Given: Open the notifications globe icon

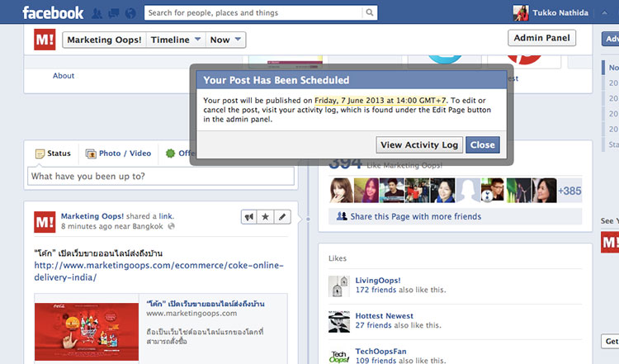Looking at the screenshot, I should 130,13.
